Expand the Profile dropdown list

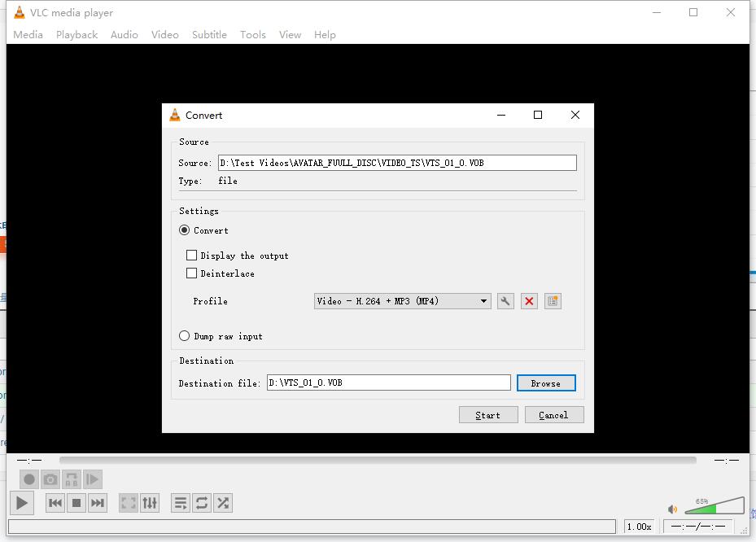pos(483,301)
